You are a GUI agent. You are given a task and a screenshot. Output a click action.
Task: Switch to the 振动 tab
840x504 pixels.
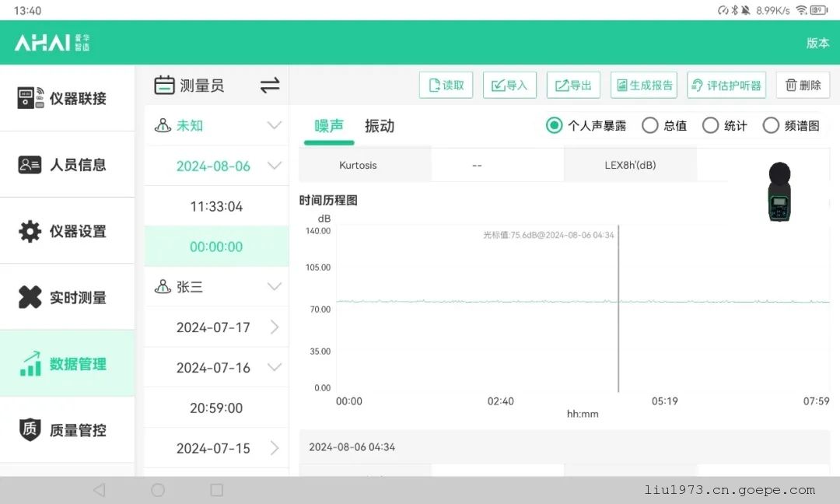click(380, 126)
